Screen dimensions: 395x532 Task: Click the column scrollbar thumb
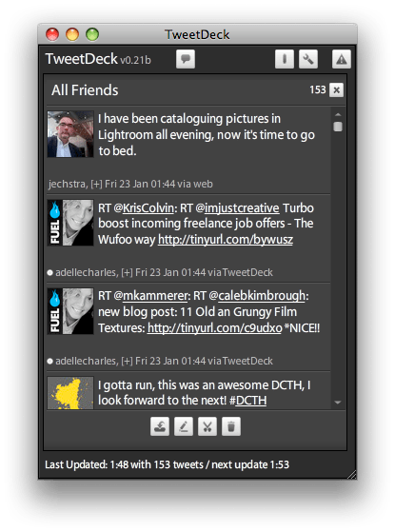338,127
